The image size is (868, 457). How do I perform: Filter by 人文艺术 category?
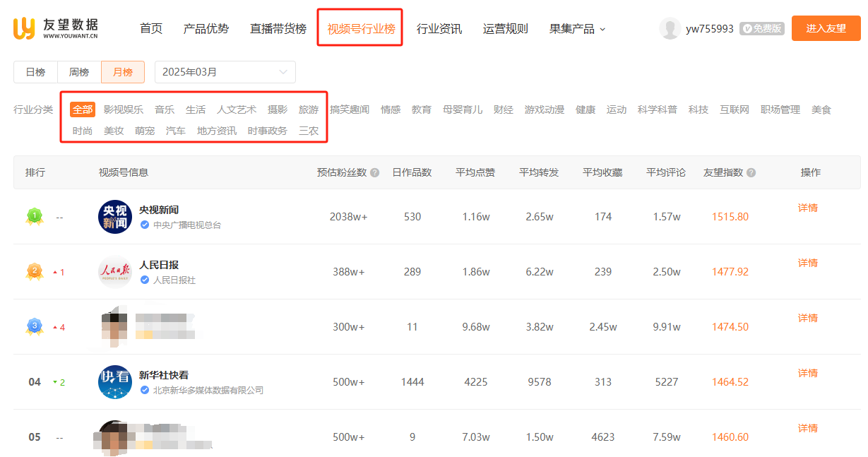coord(237,109)
